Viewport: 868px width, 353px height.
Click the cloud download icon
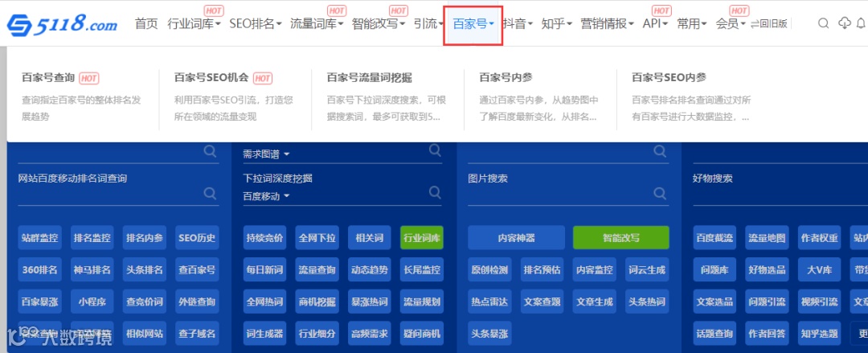[x=844, y=23]
